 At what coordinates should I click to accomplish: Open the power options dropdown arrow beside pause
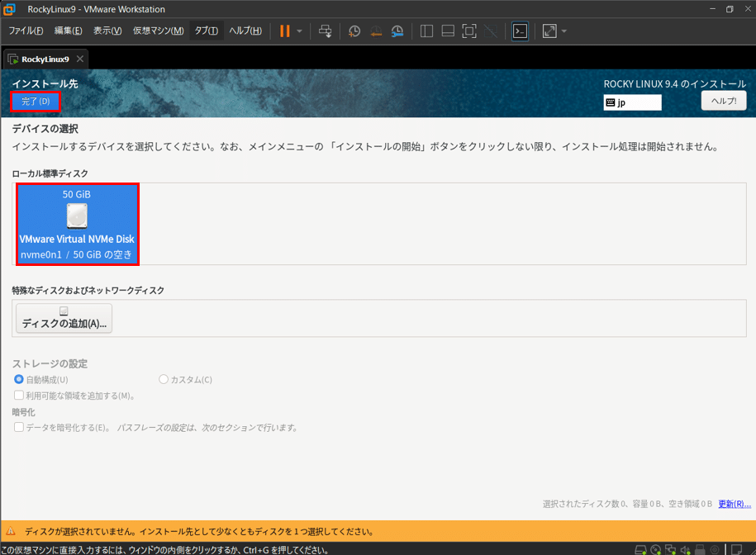pyautogui.click(x=299, y=31)
